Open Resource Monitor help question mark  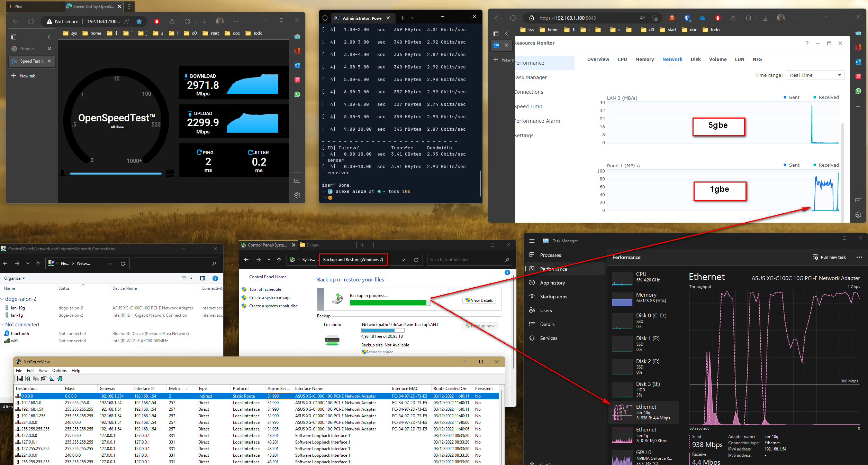pos(807,43)
